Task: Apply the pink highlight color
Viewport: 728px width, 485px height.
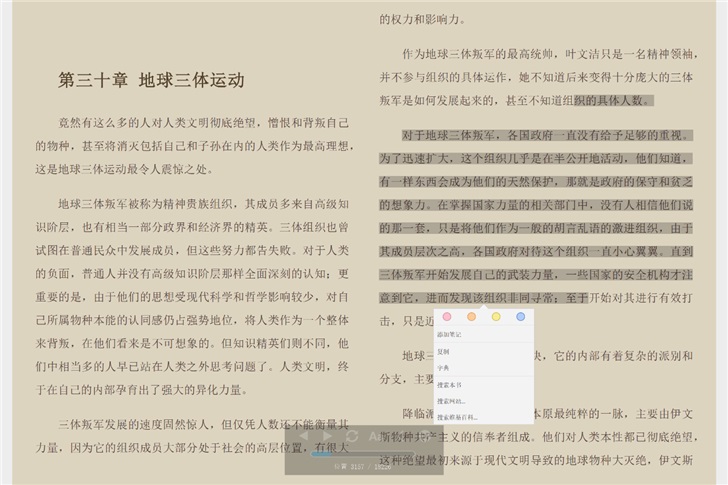Action: pyautogui.click(x=447, y=317)
